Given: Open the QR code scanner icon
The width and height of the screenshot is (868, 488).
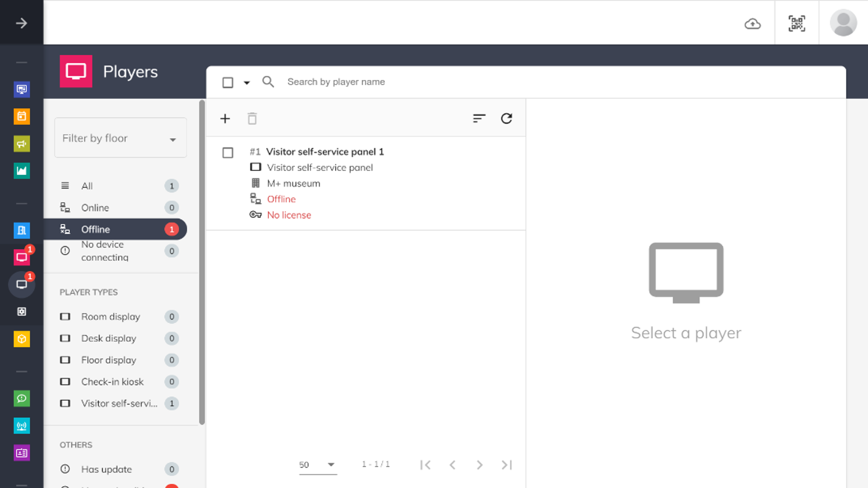Looking at the screenshot, I should pyautogui.click(x=796, y=24).
